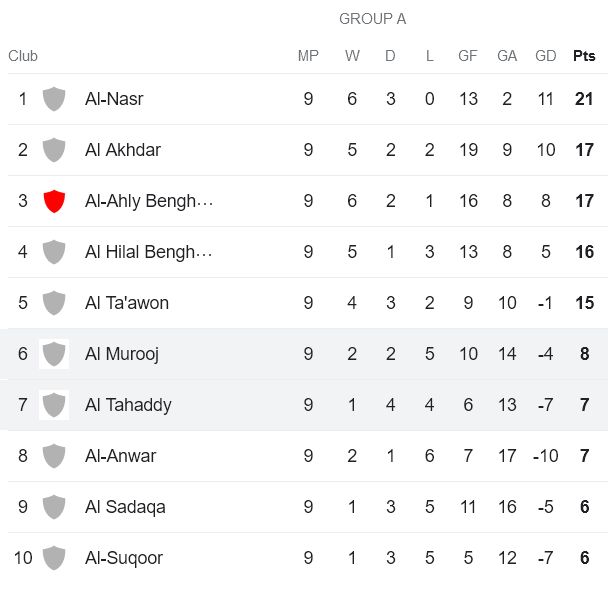The width and height of the screenshot is (608, 595).
Task: Click the MP column header
Action: click(x=308, y=56)
